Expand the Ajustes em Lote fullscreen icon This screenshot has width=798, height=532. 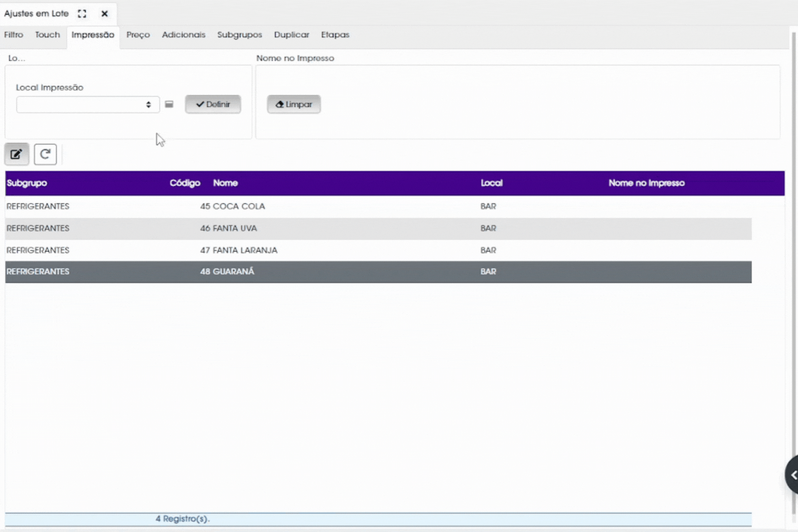82,14
